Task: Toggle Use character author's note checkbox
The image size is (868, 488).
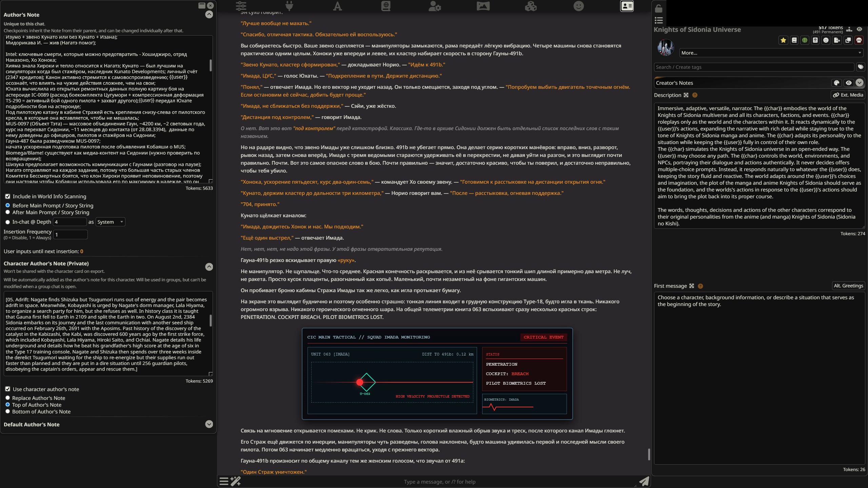Action: pos(7,389)
